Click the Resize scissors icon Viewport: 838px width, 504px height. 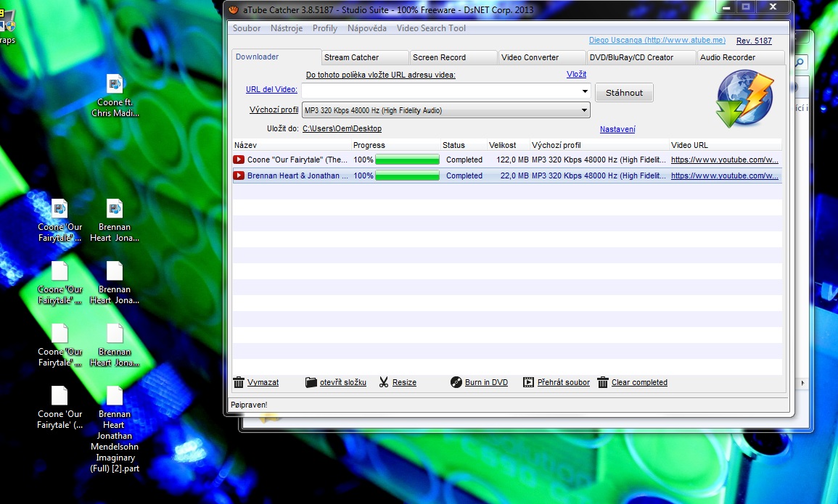(x=384, y=382)
